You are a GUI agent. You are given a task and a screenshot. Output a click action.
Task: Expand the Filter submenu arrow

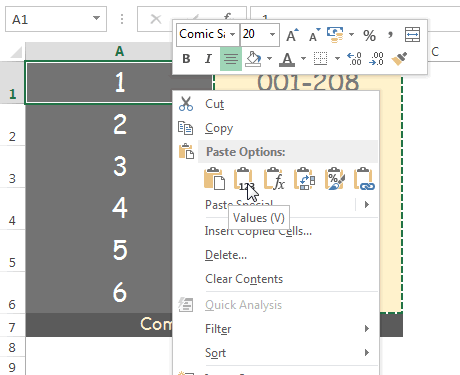point(367,329)
